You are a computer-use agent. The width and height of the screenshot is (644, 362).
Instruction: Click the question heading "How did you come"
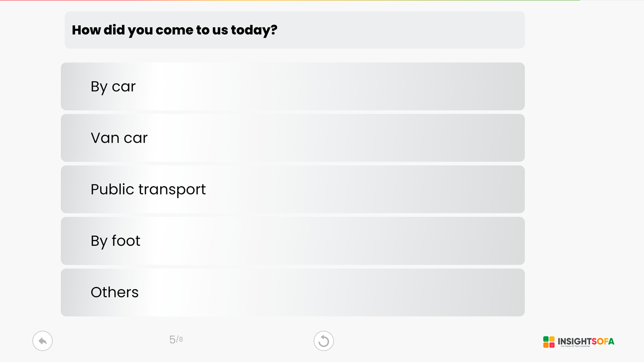click(174, 30)
